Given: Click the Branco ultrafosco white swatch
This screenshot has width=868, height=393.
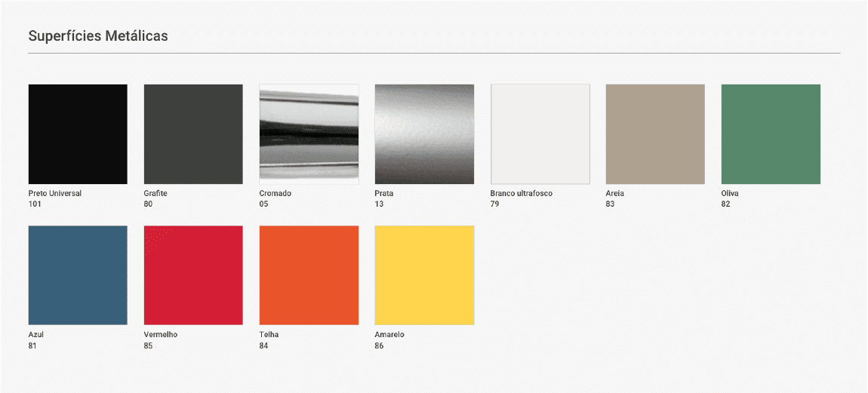Looking at the screenshot, I should click(540, 134).
